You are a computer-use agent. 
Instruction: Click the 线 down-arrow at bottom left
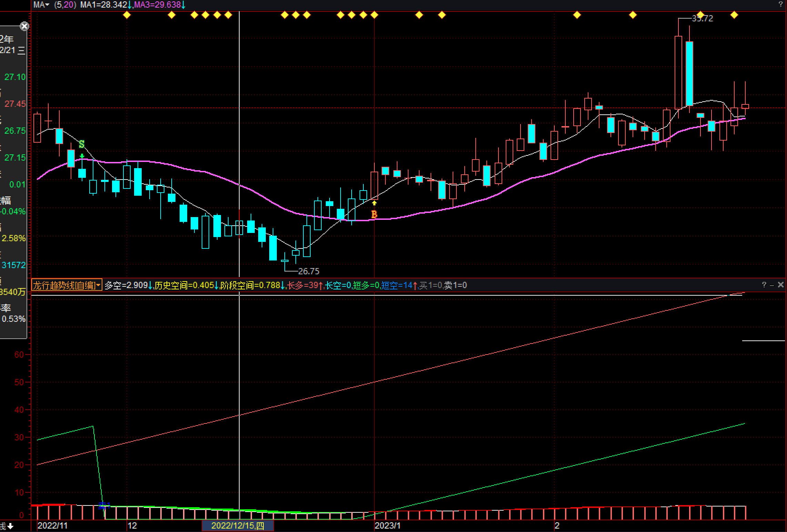[11, 526]
